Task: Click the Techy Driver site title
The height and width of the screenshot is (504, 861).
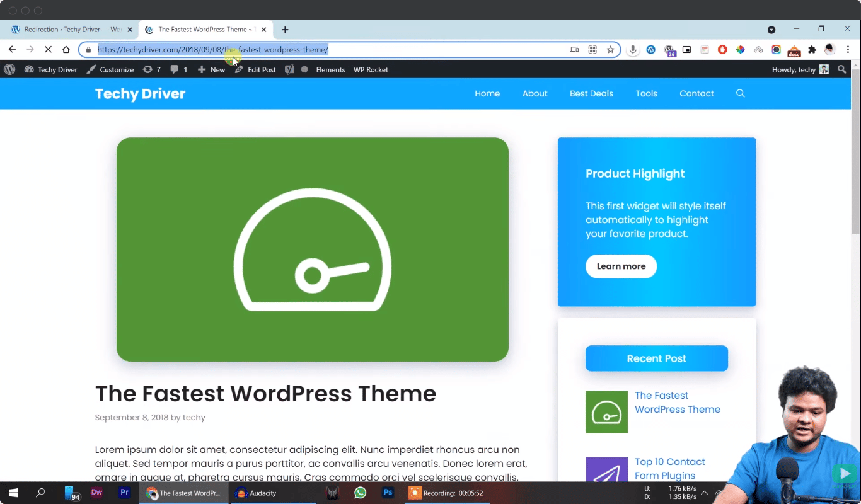Action: (140, 94)
